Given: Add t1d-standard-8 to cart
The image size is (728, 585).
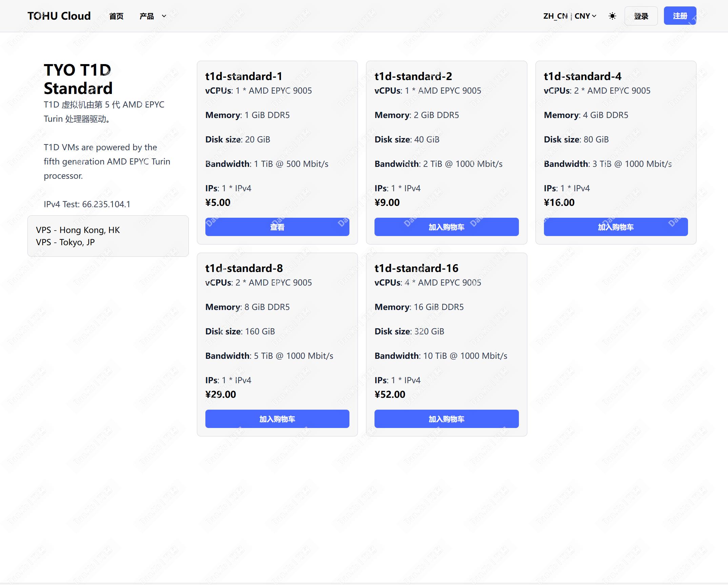Looking at the screenshot, I should (x=277, y=419).
